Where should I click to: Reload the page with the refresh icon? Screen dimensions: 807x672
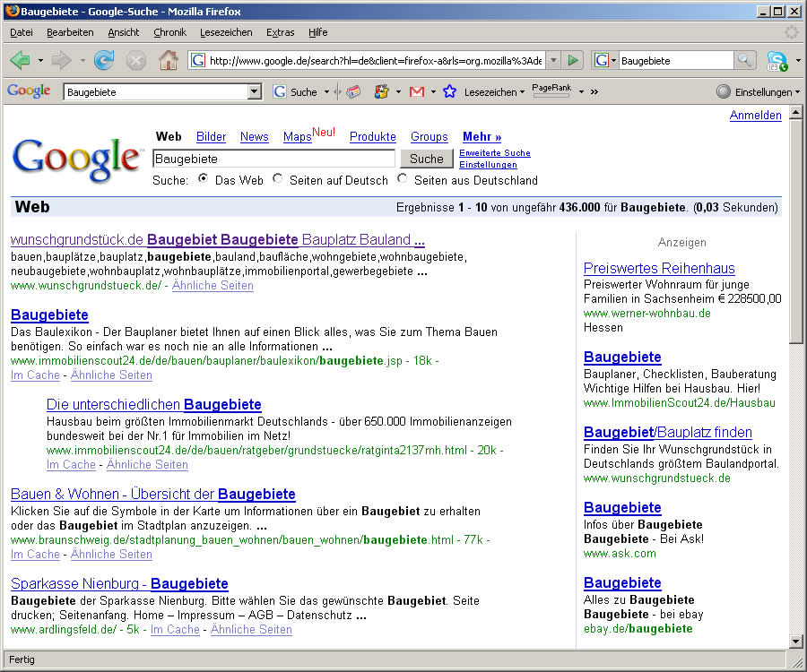pos(103,61)
